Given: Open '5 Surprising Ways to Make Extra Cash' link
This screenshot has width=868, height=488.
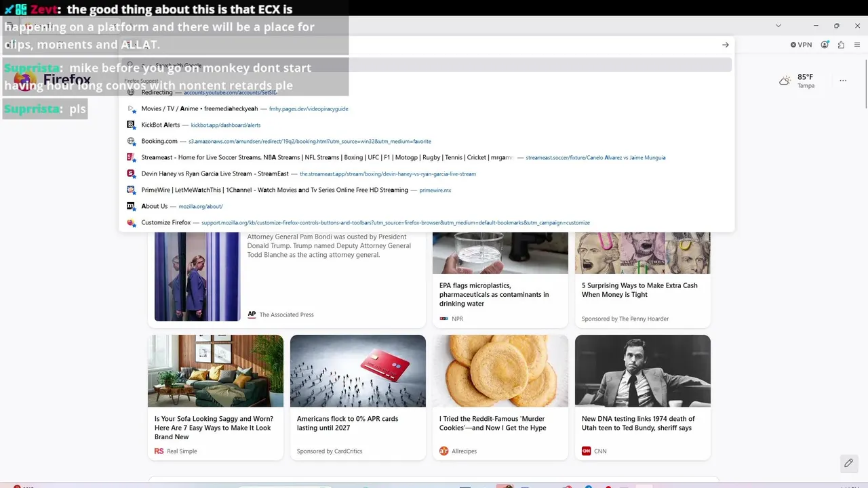Looking at the screenshot, I should click(639, 290).
